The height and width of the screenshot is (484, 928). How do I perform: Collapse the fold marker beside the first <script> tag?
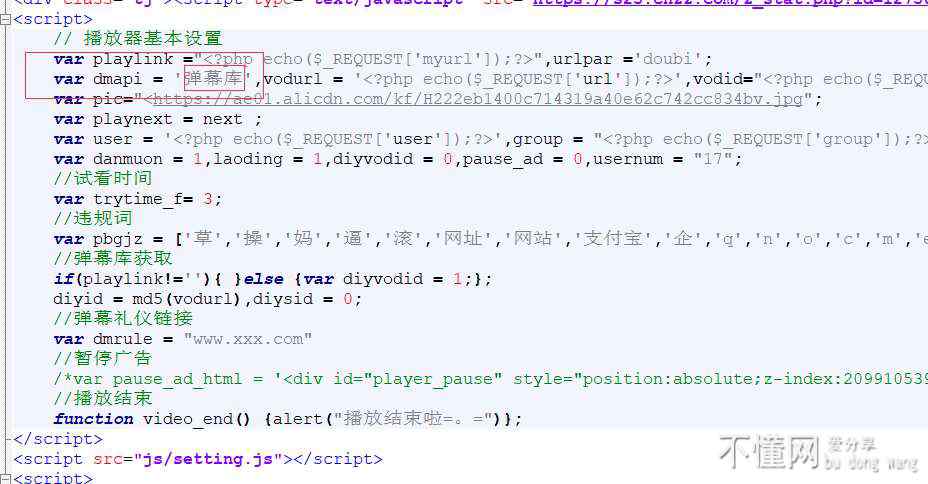tap(5, 20)
